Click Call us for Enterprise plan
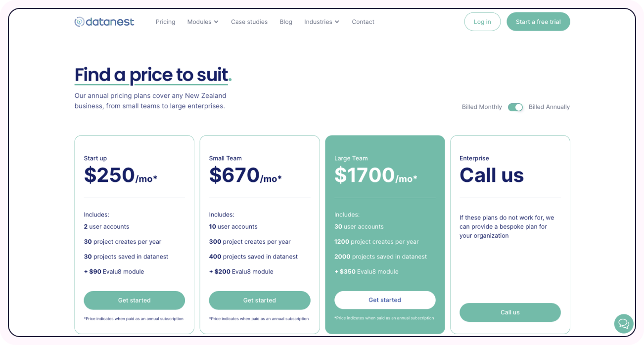Image resolution: width=644 pixels, height=345 pixels. click(510, 312)
